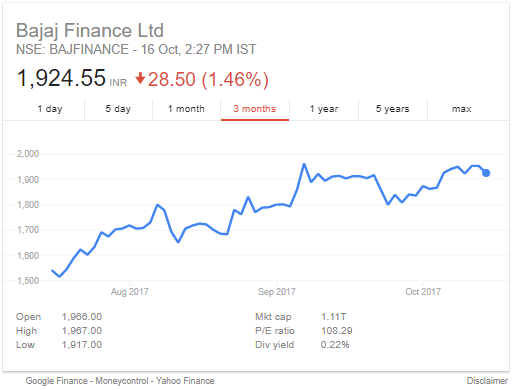
Task: Click the Aug 2017 axis label
Action: (x=130, y=292)
